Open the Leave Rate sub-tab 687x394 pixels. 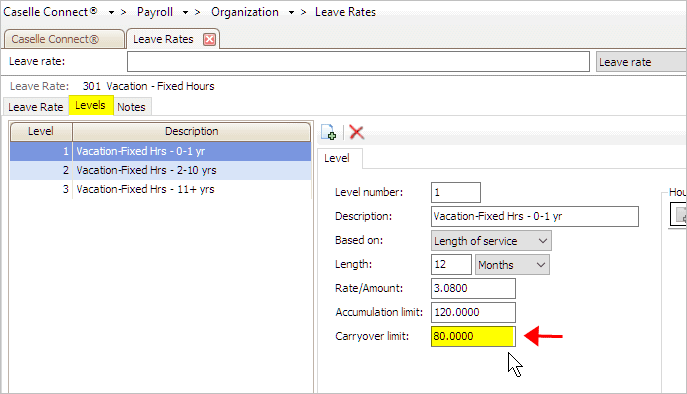[35, 107]
